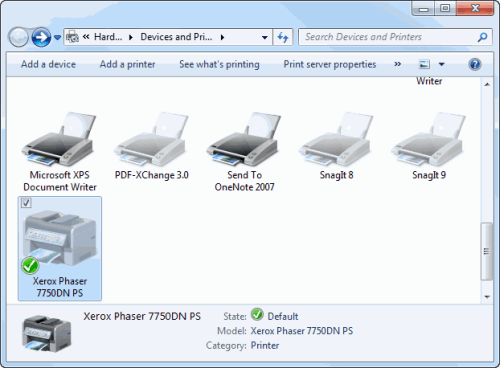
Task: Click the Back navigation arrow
Action: coord(18,37)
